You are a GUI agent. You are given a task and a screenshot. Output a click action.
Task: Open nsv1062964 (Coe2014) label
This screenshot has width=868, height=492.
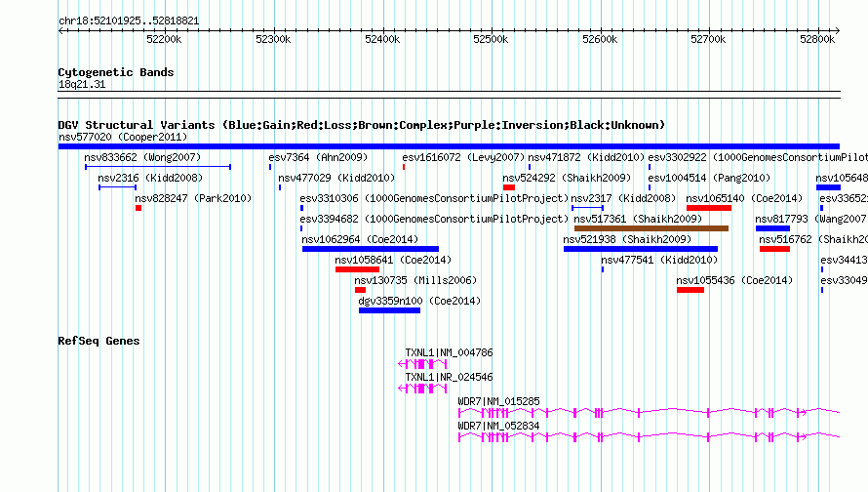tap(360, 239)
